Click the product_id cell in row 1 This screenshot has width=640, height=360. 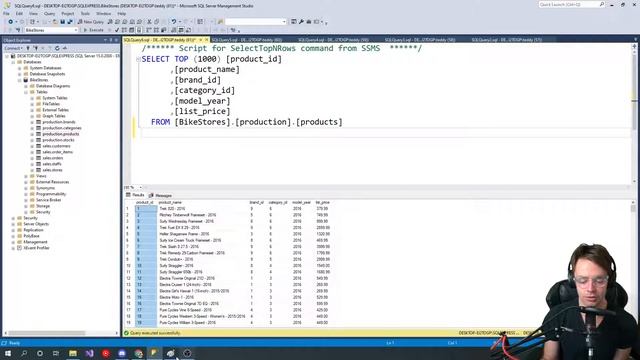(146, 209)
